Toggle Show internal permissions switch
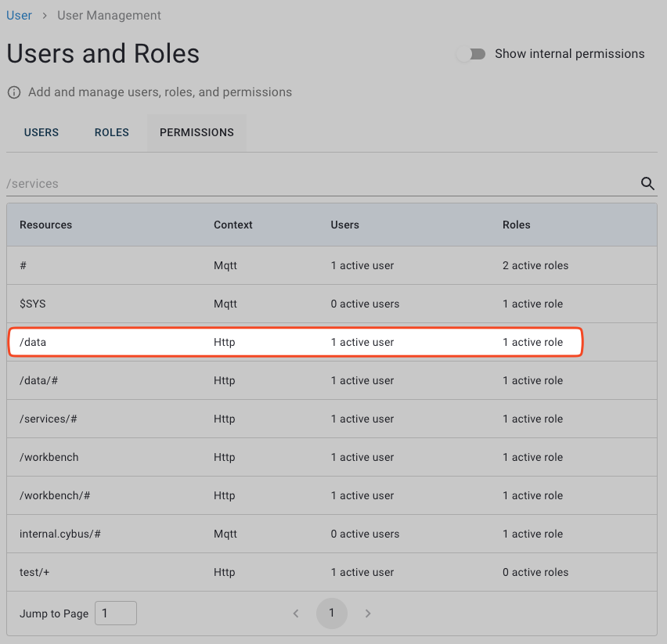 472,54
